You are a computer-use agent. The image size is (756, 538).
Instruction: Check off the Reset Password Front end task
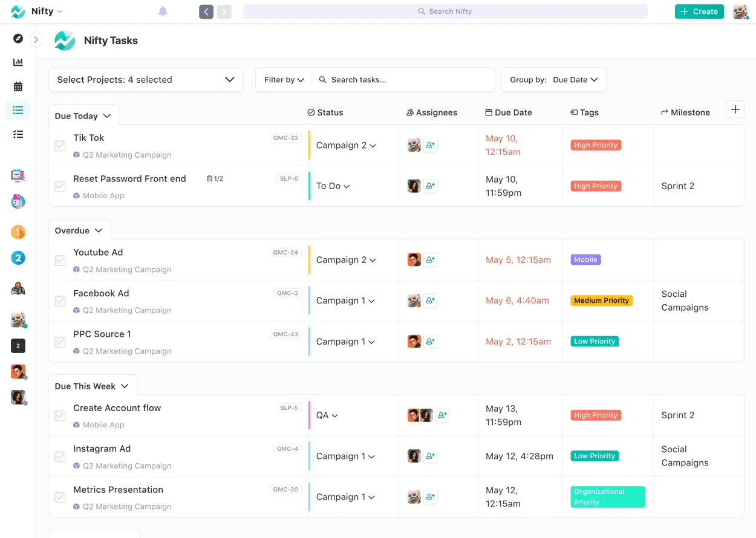tap(60, 186)
